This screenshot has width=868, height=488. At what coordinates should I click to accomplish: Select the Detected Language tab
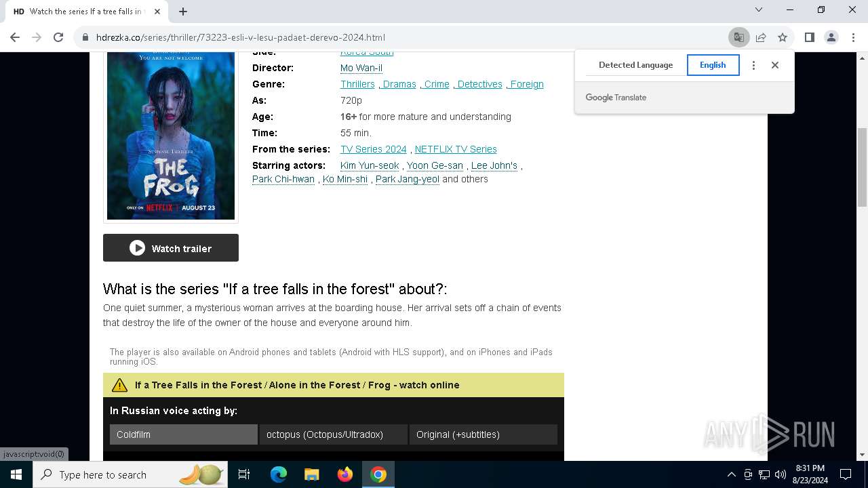point(635,65)
